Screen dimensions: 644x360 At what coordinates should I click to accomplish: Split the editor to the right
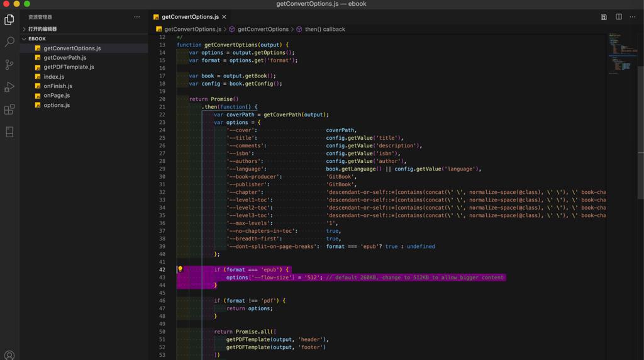coord(619,17)
